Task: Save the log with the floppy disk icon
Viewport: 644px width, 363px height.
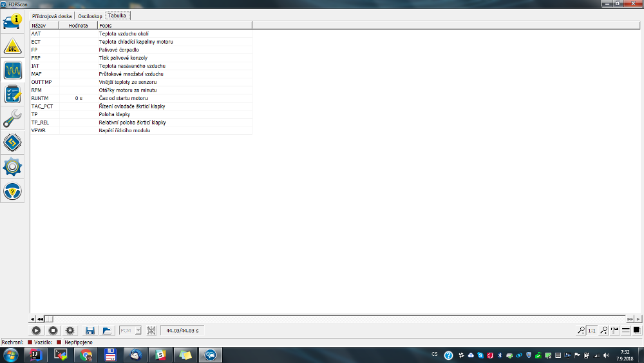Action: point(90,330)
